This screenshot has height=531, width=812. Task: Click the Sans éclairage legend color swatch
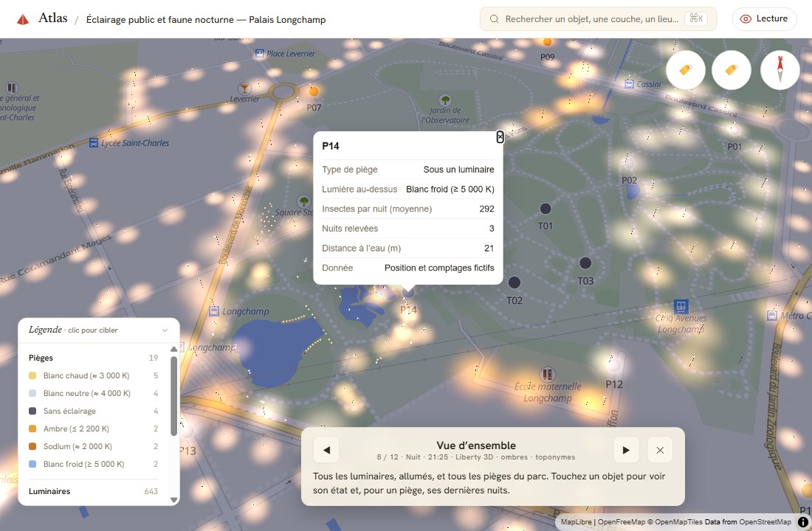point(32,411)
